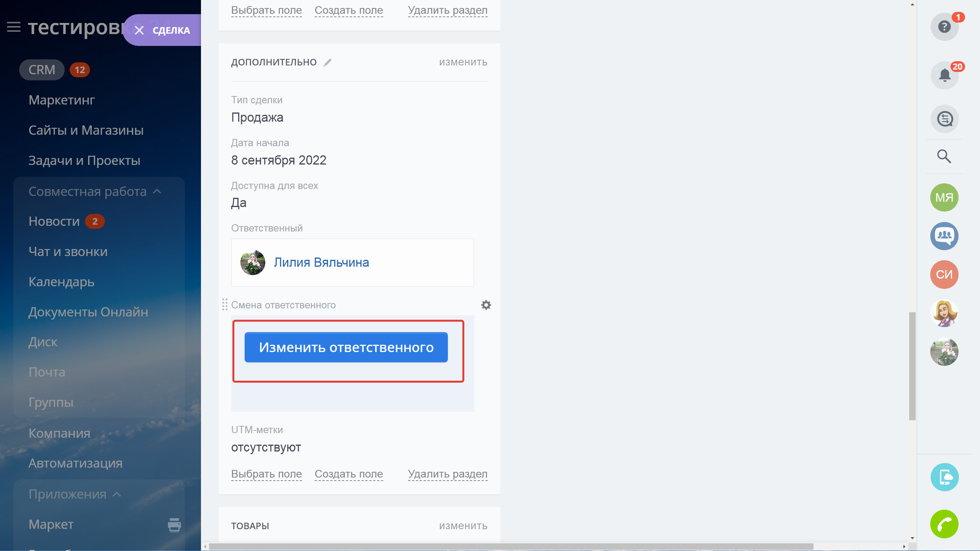Click the search magnifier icon

pyautogui.click(x=944, y=156)
